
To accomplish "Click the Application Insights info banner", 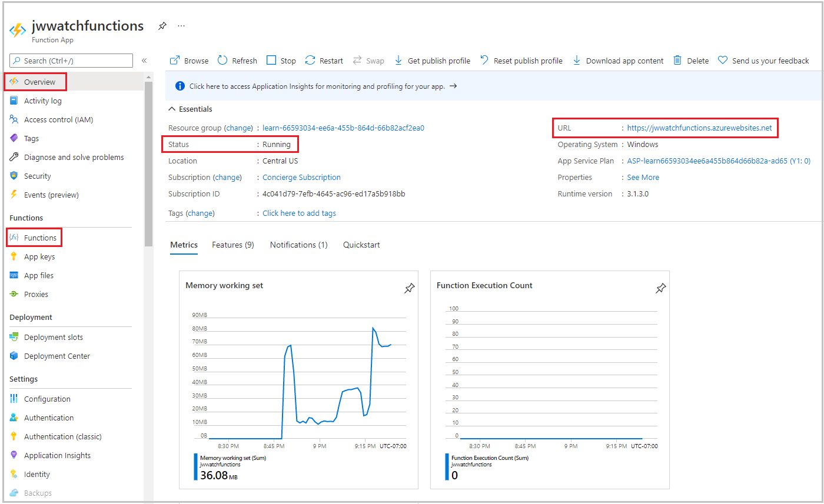I will [493, 86].
